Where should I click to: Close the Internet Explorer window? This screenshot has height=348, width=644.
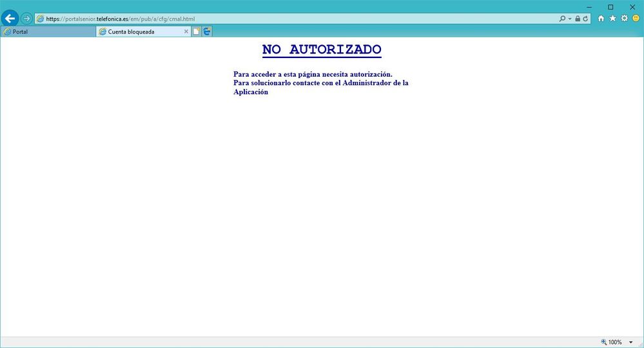(632, 7)
